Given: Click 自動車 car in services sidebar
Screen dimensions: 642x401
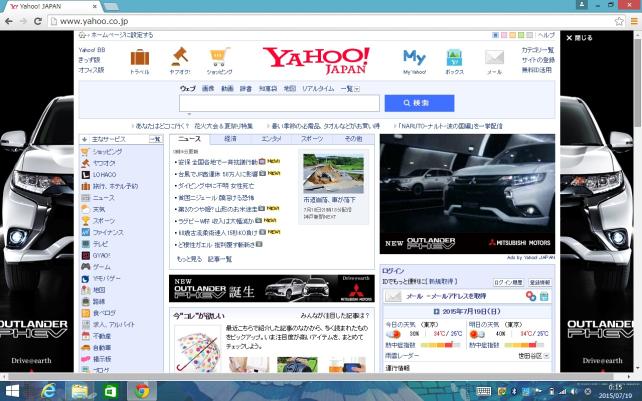Looking at the screenshot, I should pyautogui.click(x=102, y=347).
